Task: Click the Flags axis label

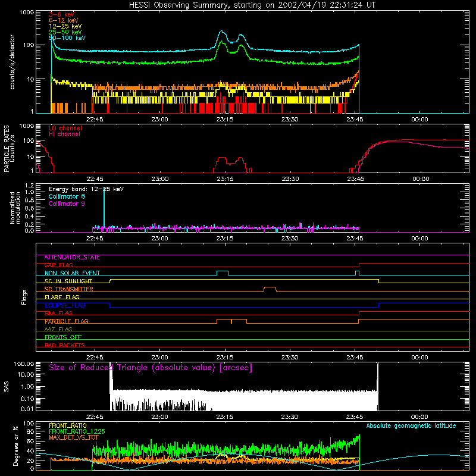Action: click(x=24, y=297)
